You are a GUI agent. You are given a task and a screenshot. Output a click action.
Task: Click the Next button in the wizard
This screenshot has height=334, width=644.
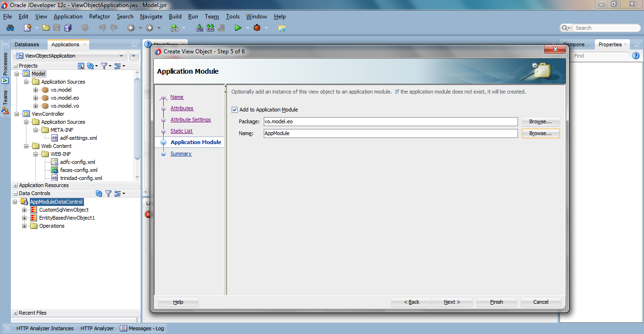[452, 302]
